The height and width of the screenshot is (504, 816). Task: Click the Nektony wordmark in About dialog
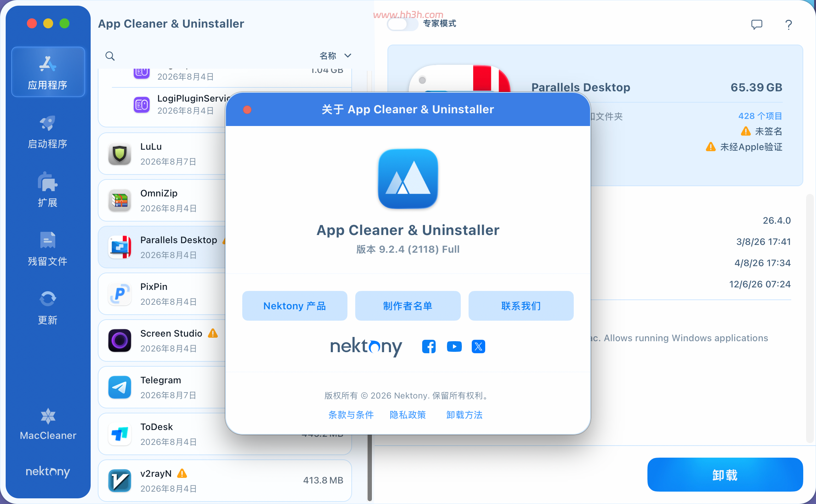pos(366,346)
